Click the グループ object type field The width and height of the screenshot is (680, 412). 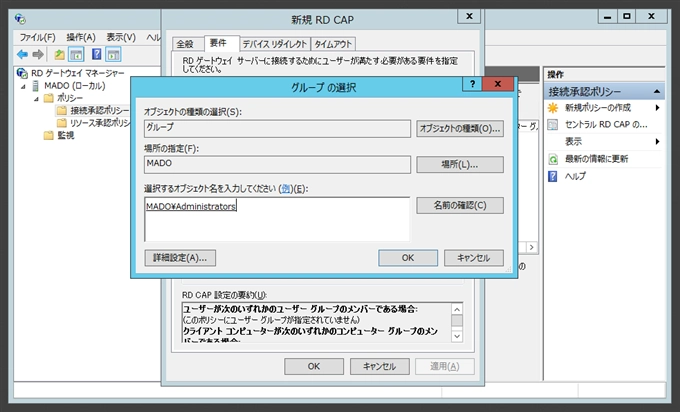pos(277,129)
